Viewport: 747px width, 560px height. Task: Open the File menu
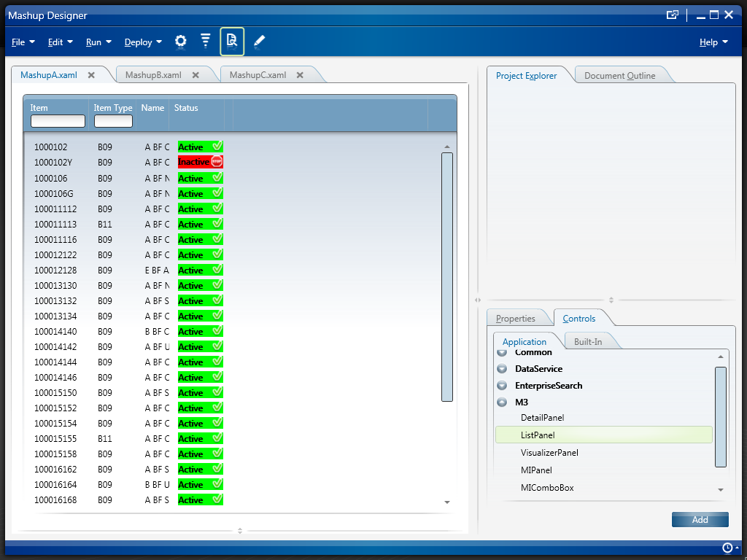click(x=23, y=42)
